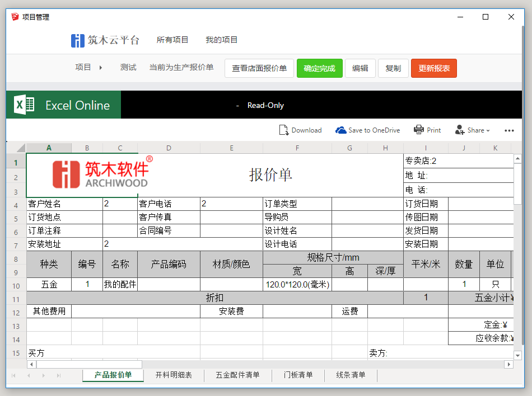Open the more options ellipsis menu
The width and height of the screenshot is (532, 396).
(x=509, y=130)
